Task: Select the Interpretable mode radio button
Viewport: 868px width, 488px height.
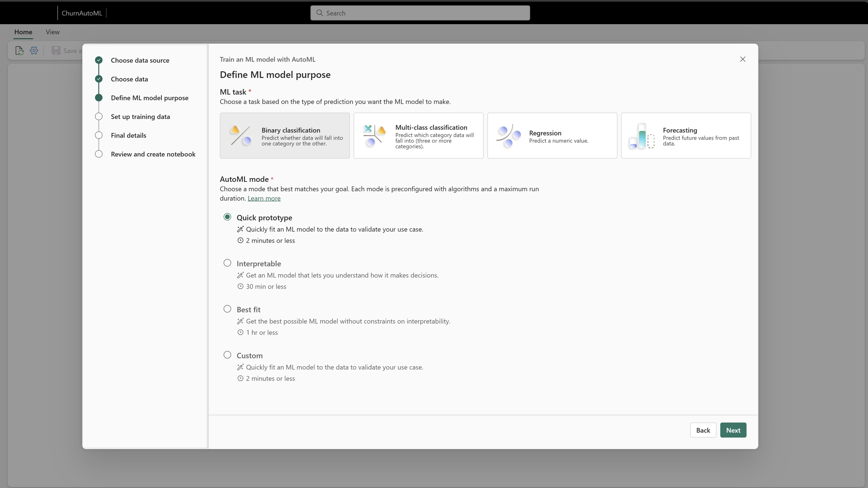Action: tap(228, 263)
